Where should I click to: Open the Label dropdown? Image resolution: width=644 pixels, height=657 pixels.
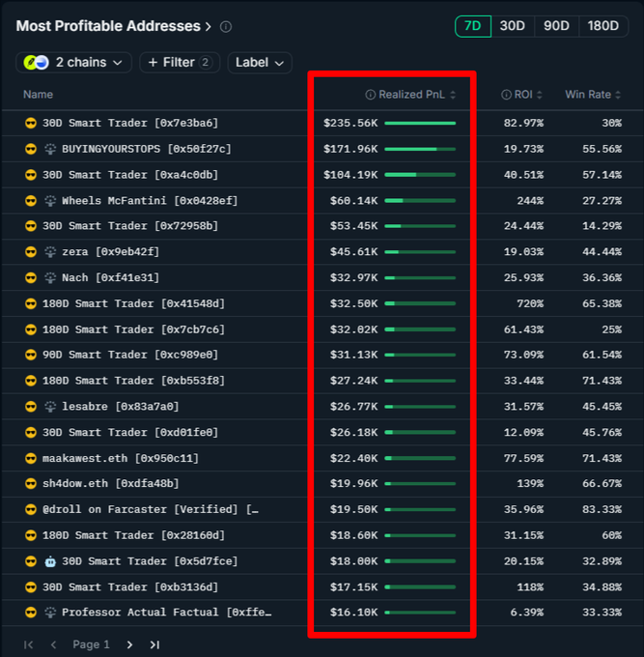pyautogui.click(x=260, y=63)
